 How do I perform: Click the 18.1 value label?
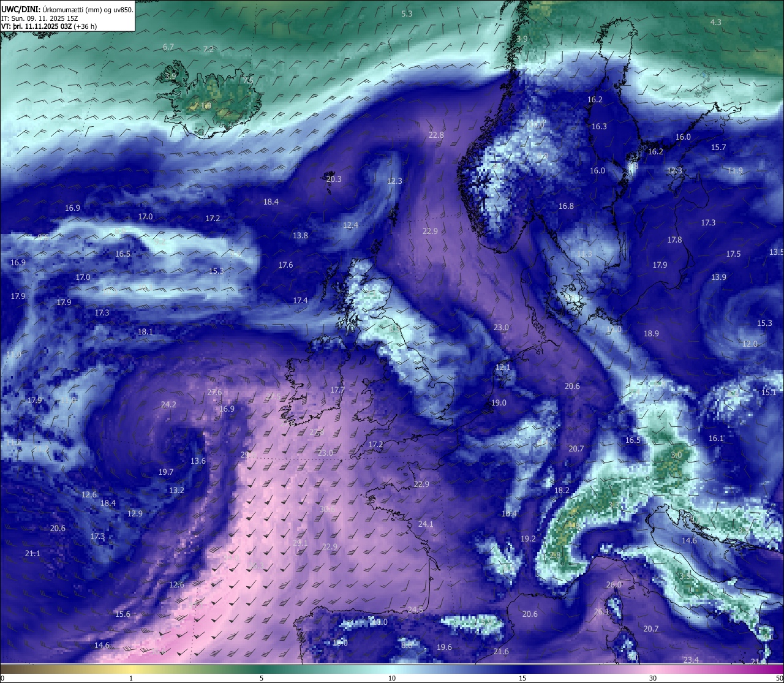coord(145,331)
